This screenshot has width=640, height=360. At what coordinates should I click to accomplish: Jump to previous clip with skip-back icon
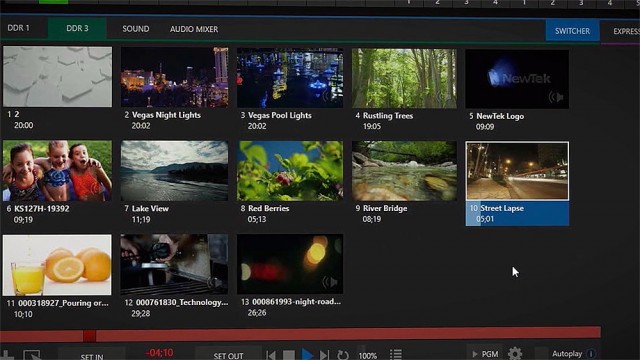click(270, 355)
